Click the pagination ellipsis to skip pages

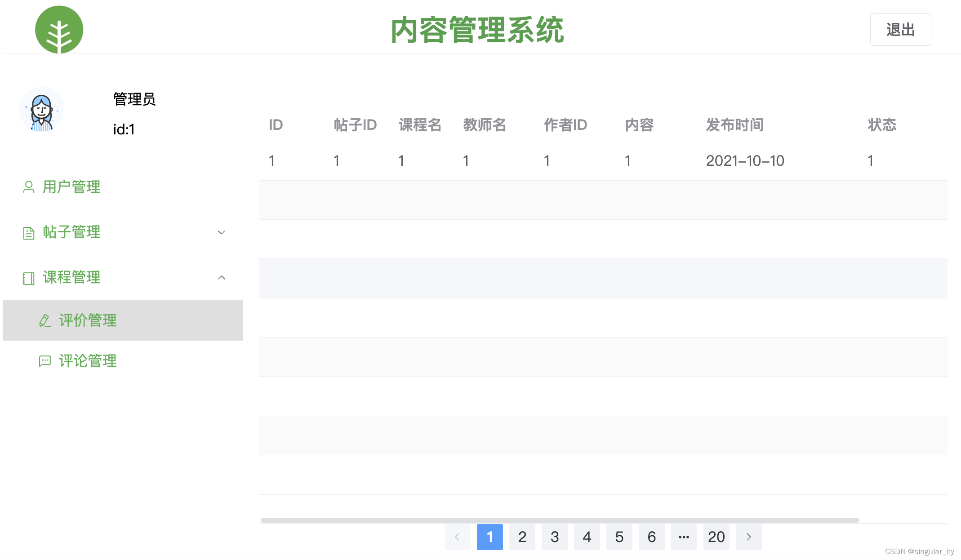[684, 537]
